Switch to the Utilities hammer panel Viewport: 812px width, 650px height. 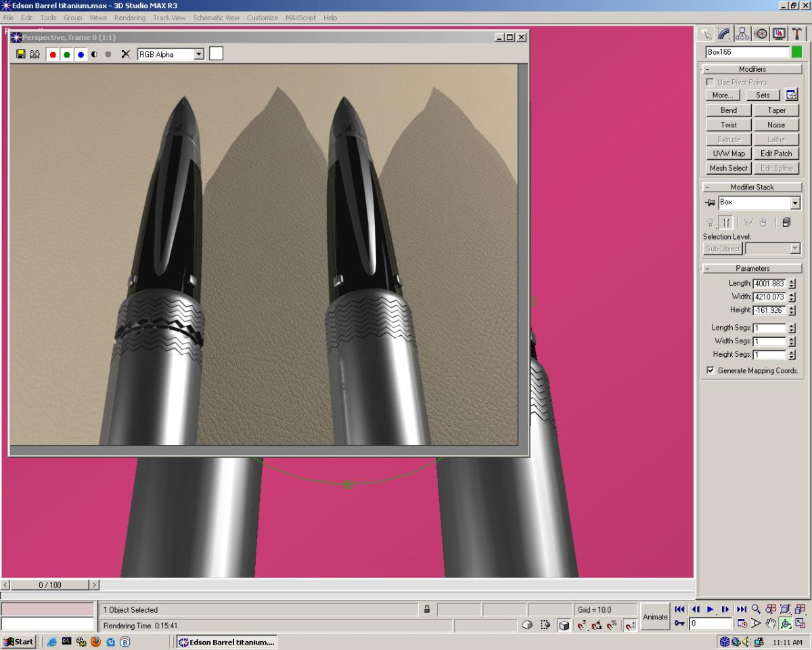(x=797, y=34)
